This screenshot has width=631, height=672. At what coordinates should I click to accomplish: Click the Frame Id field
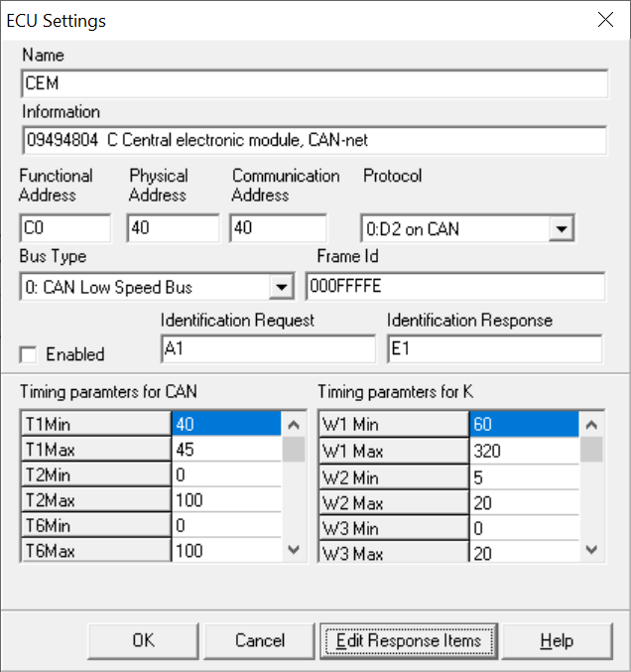coord(459,287)
